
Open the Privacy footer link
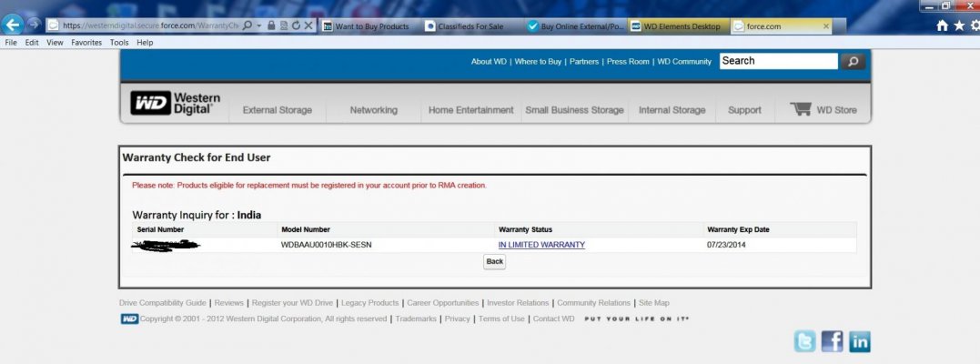click(458, 319)
